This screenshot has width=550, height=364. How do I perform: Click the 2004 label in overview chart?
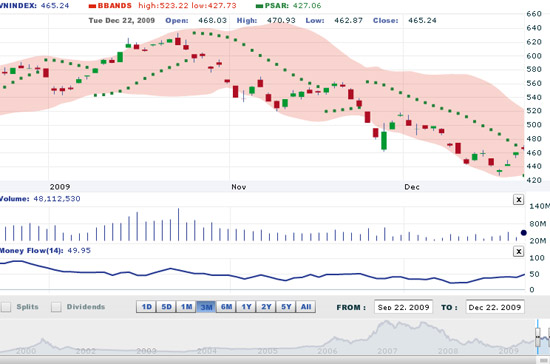[x=207, y=351]
